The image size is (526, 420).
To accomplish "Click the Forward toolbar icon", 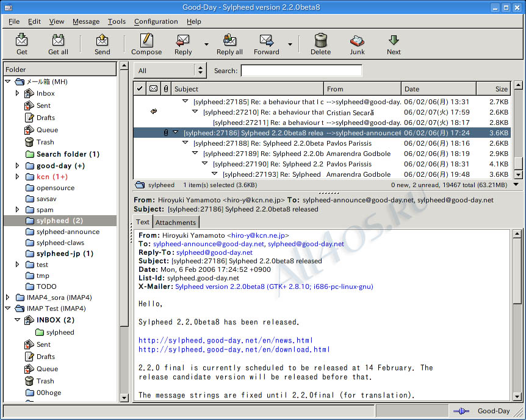I will pyautogui.click(x=266, y=40).
